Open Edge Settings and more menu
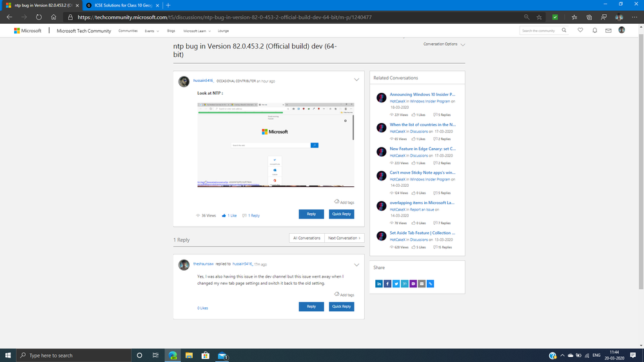This screenshot has width=644, height=362. coord(634,17)
